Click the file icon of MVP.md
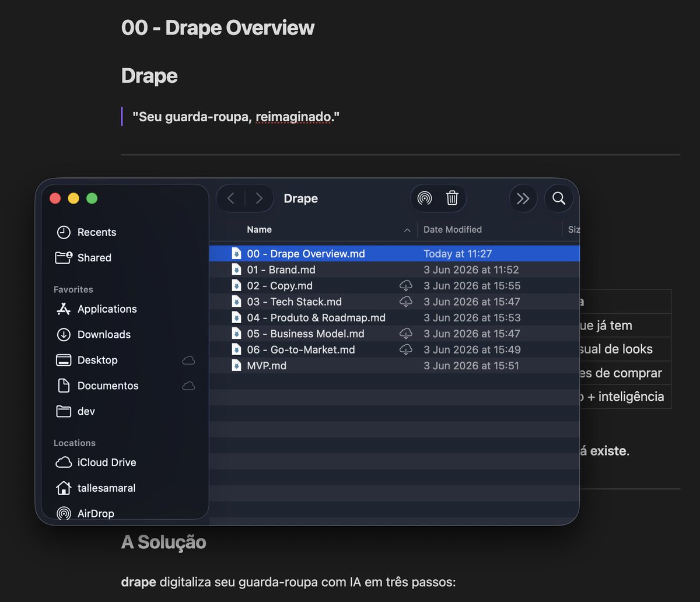This screenshot has height=602, width=700. pyautogui.click(x=236, y=366)
